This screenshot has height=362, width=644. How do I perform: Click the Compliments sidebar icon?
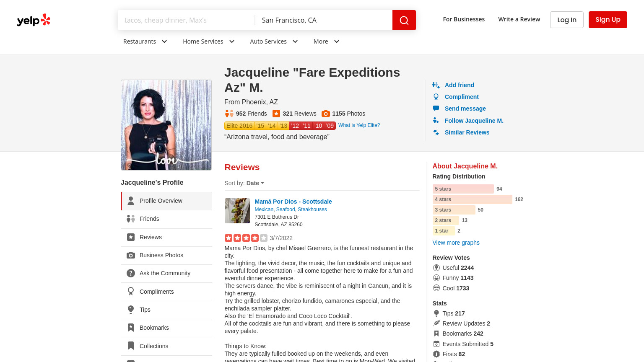[131, 291]
